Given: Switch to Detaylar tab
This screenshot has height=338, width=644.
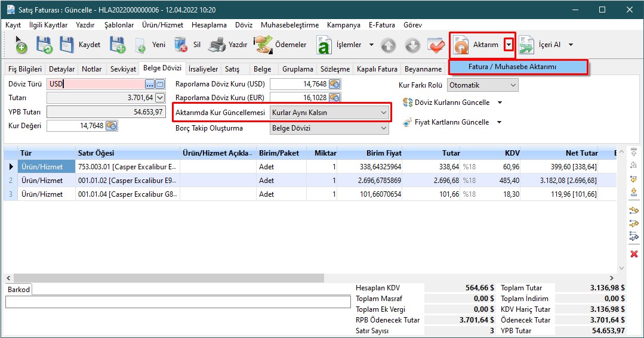Looking at the screenshot, I should (x=61, y=69).
